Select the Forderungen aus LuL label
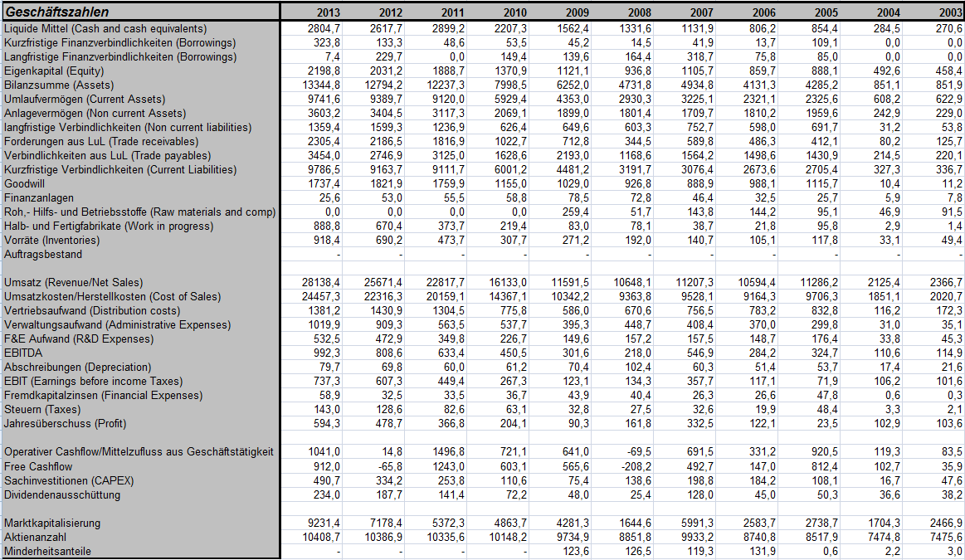Viewport: 965px width, 560px height. click(x=101, y=142)
